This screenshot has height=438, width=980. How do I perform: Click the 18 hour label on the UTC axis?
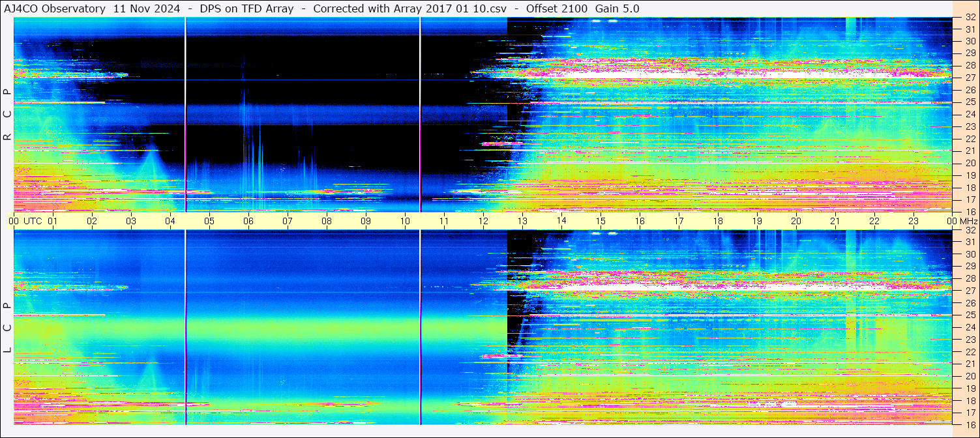click(x=718, y=221)
